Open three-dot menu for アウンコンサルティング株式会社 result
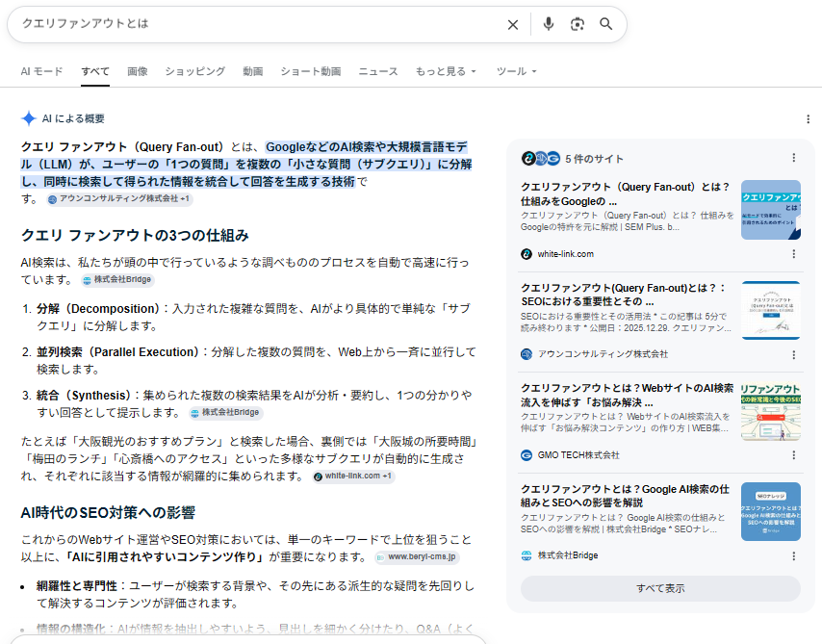 coord(794,355)
